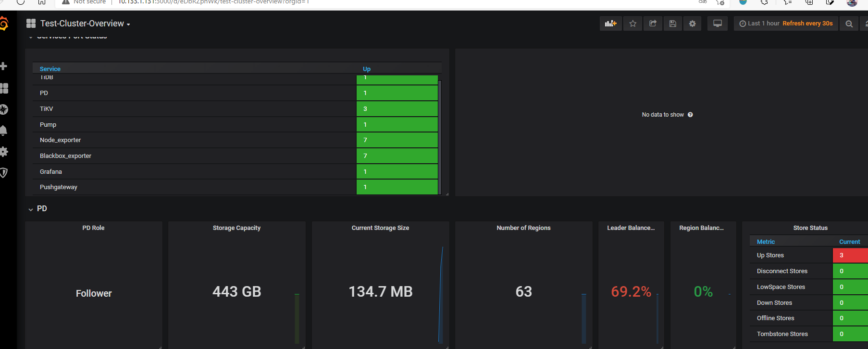Click the Blackbox_exporter service row name
This screenshot has height=349, width=868.
65,156
